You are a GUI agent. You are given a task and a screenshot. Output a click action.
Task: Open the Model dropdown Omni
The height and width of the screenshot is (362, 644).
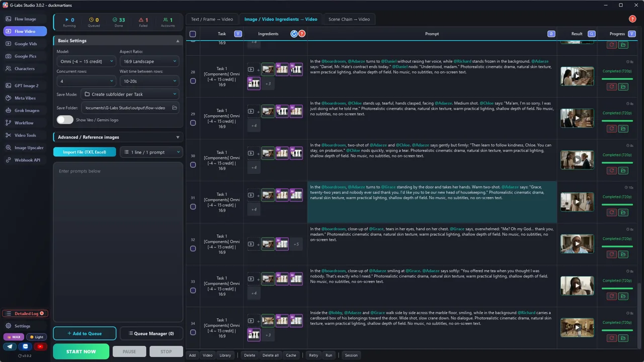(87, 61)
